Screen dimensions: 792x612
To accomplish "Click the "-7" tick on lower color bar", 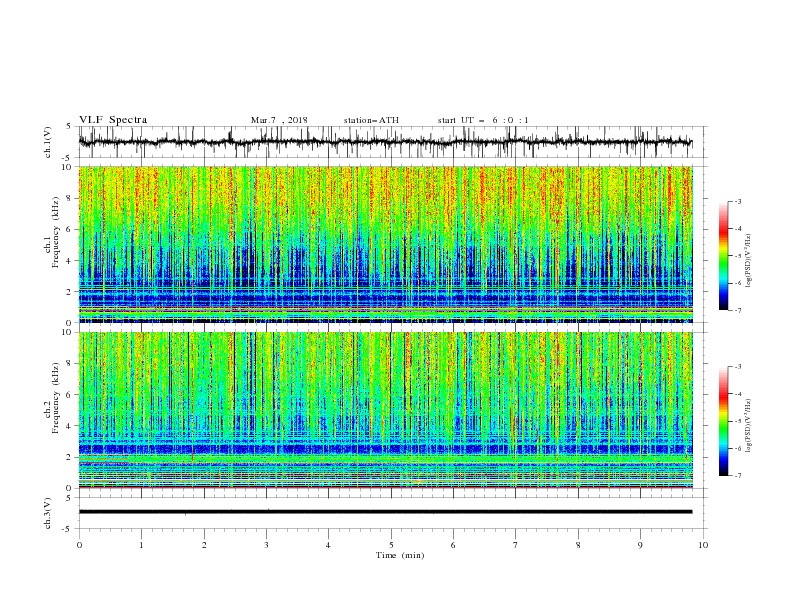I will pos(738,476).
